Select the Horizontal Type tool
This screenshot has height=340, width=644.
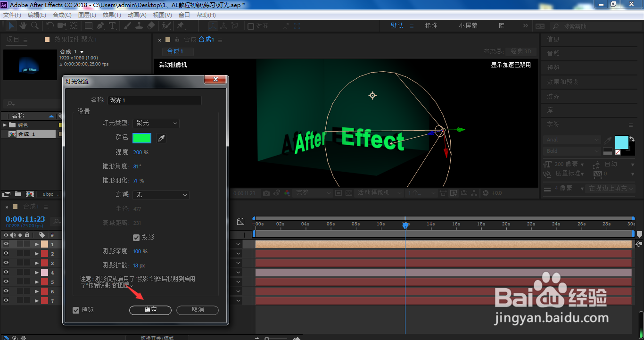click(113, 25)
